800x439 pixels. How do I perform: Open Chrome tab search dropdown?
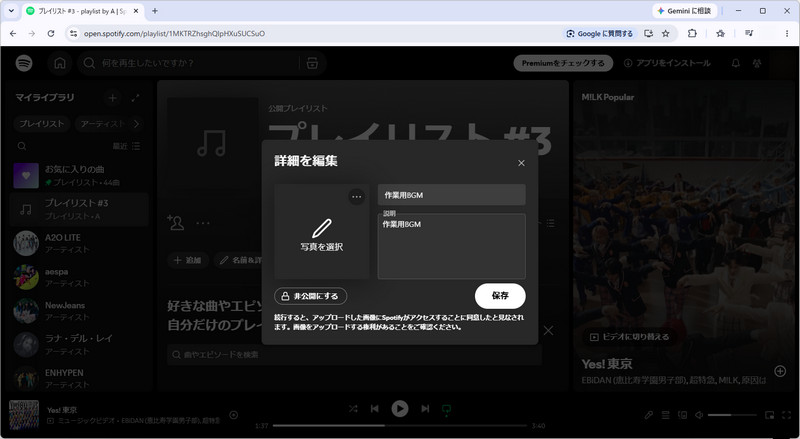point(11,11)
